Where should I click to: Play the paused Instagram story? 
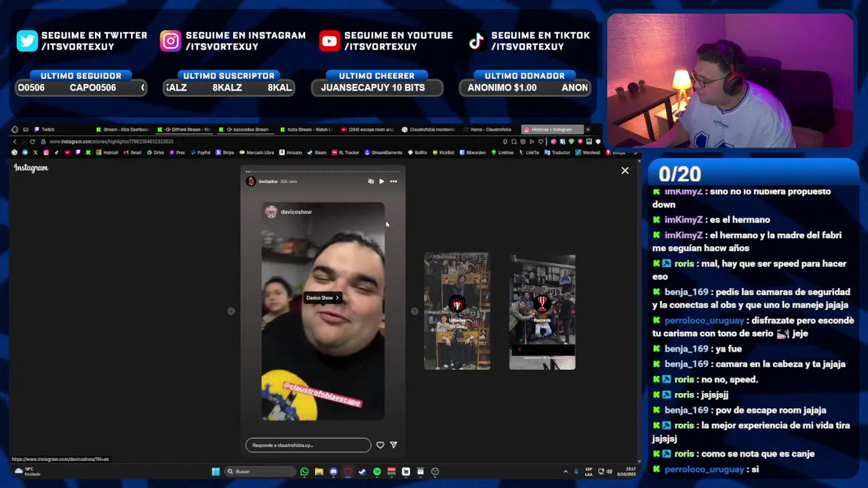point(381,182)
